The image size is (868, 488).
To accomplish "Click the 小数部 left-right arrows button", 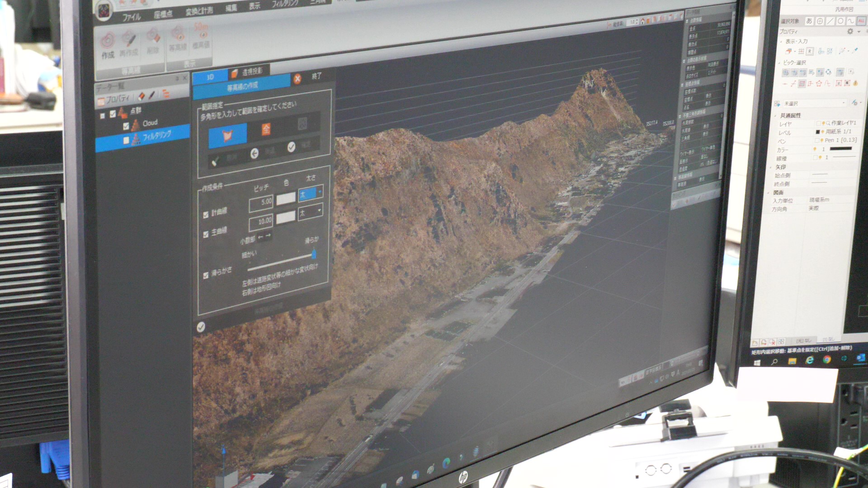I will pos(264,236).
